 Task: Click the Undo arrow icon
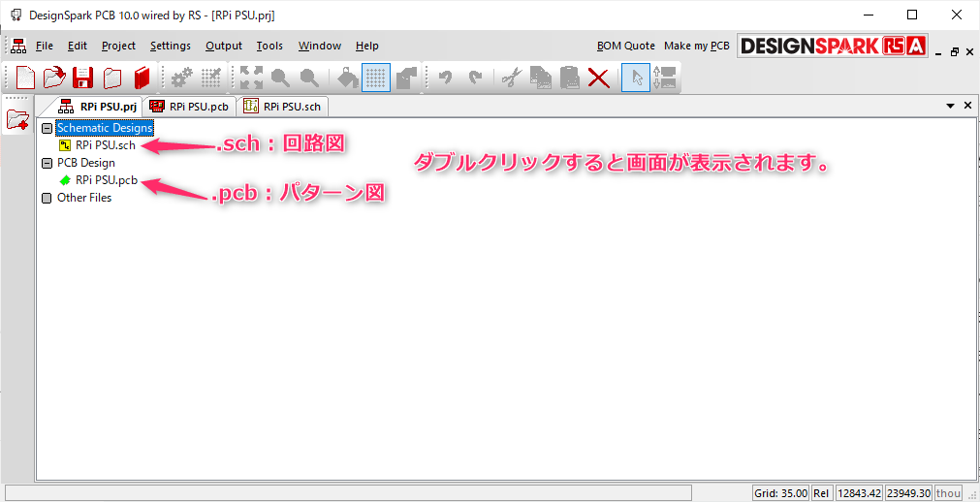click(446, 78)
